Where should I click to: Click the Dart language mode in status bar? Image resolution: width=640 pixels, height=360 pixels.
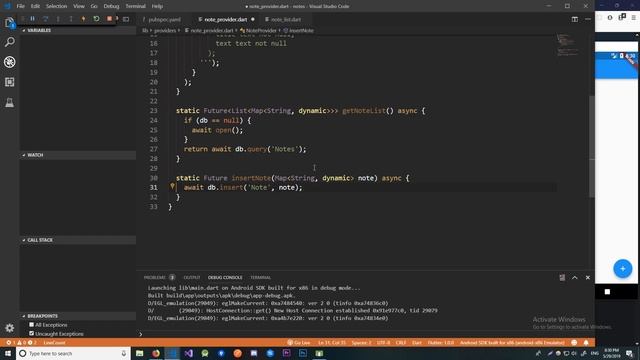(417, 342)
